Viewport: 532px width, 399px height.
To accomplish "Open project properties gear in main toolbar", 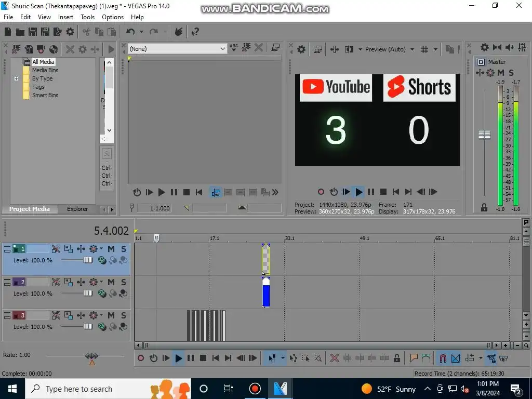I will [x=70, y=32].
